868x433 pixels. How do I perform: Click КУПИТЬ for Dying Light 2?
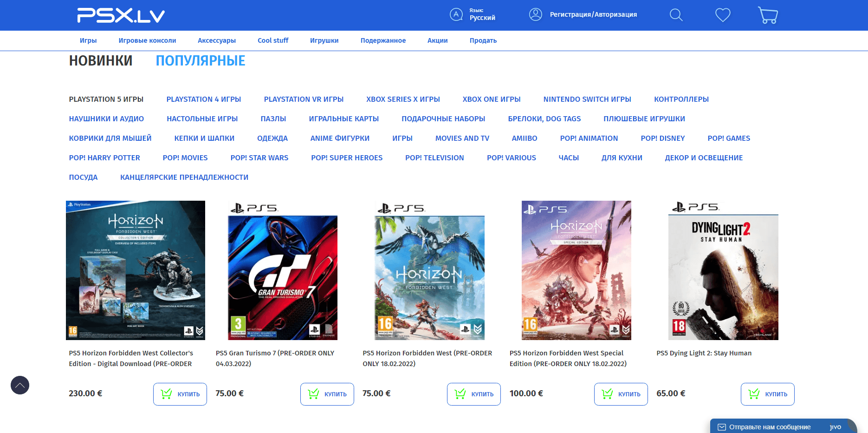point(768,394)
